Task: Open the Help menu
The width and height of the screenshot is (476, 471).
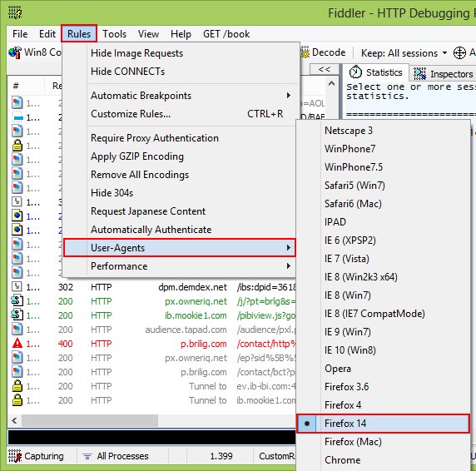Action: pos(181,33)
